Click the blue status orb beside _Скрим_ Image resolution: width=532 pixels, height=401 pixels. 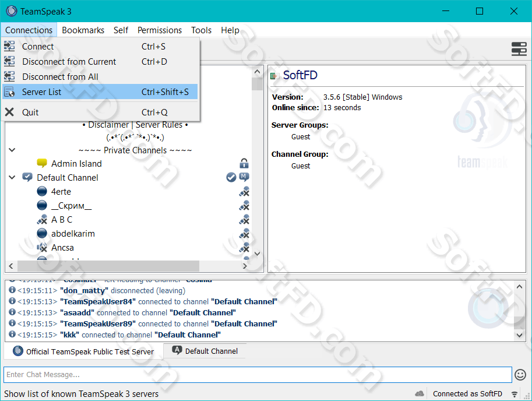pyautogui.click(x=42, y=205)
